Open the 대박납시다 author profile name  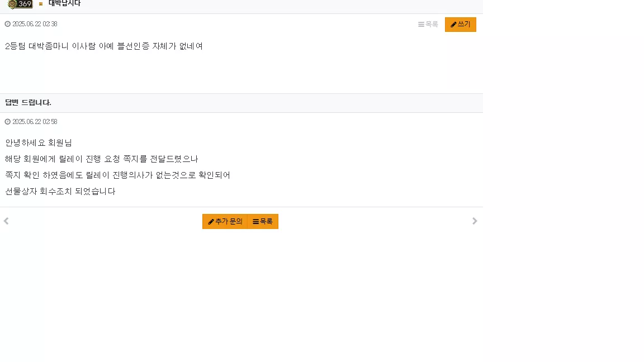point(64,4)
